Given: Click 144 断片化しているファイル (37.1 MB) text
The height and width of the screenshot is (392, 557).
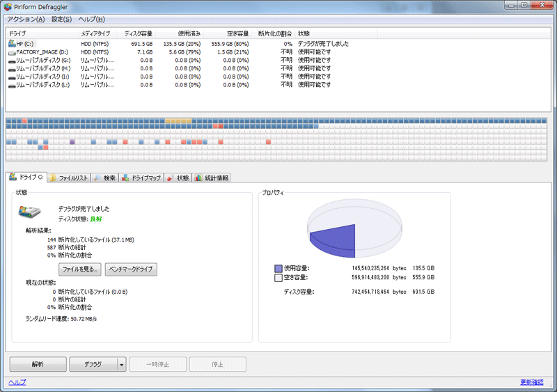Looking at the screenshot, I should point(91,240).
